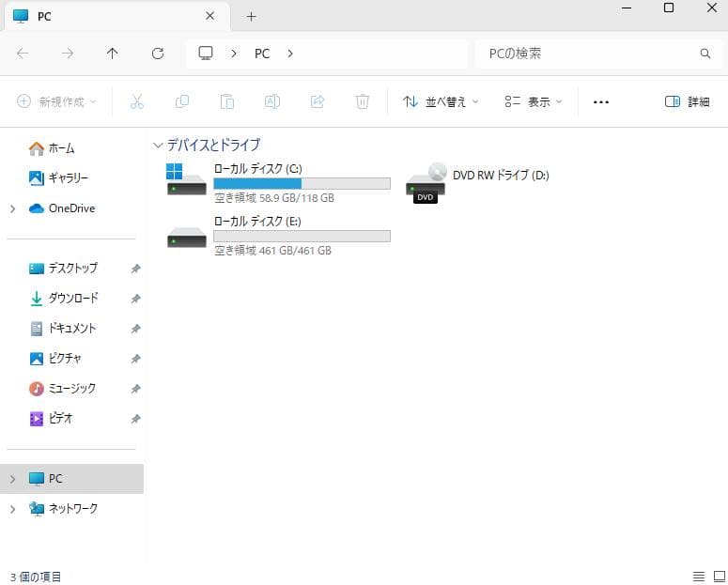Image resolution: width=728 pixels, height=585 pixels.
Task: Open デスクトップ quick access folder
Action: coord(63,268)
